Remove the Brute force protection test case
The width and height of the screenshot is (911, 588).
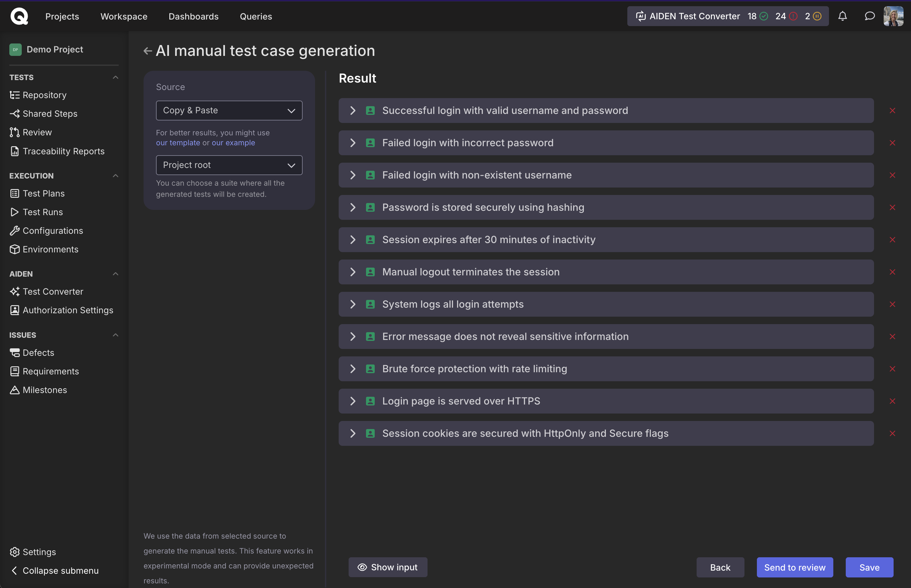893,369
